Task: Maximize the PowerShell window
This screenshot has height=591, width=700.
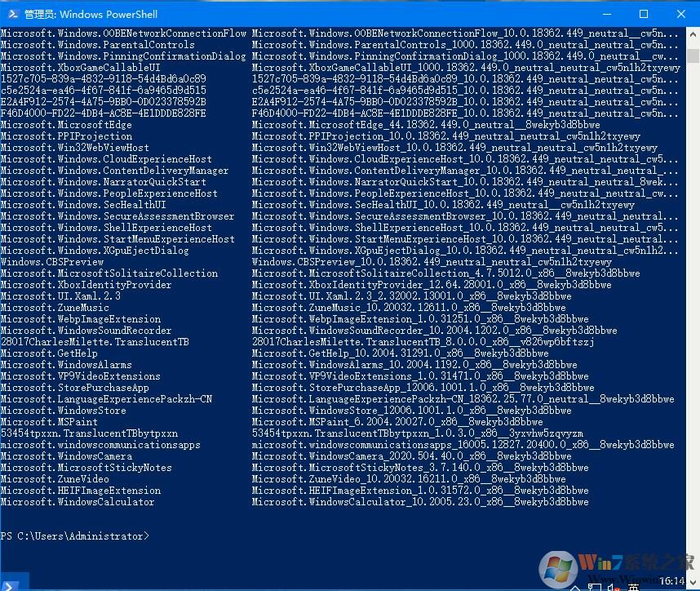Action: pyautogui.click(x=644, y=14)
